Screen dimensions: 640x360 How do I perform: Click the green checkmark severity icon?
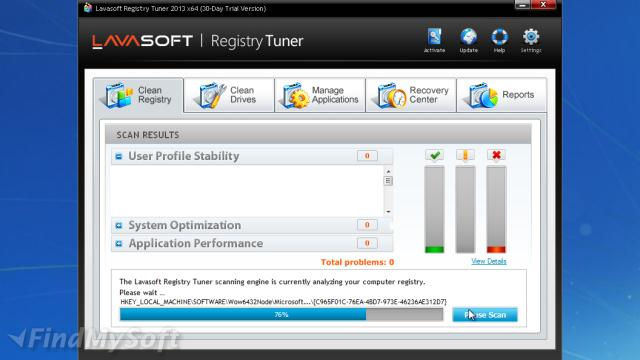click(x=435, y=155)
